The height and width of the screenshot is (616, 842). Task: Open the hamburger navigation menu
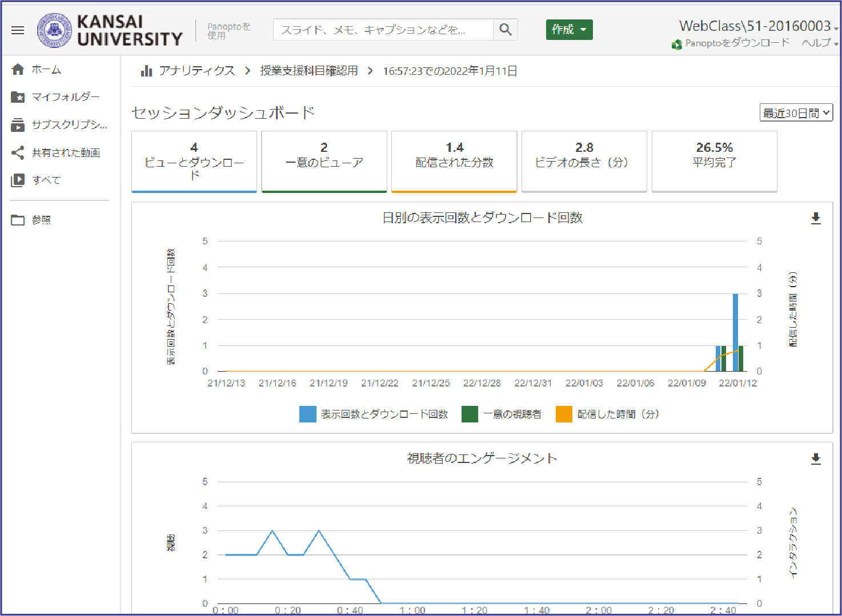click(17, 30)
